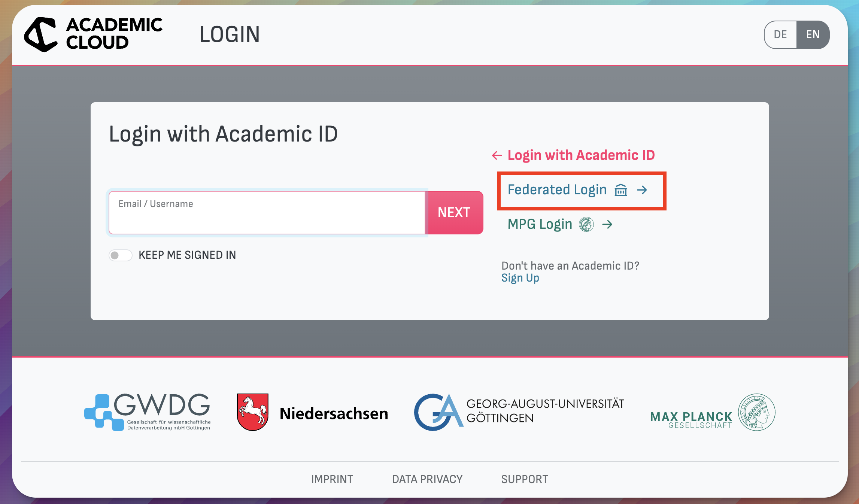Click the back arrow before Login with Academic ID

497,155
